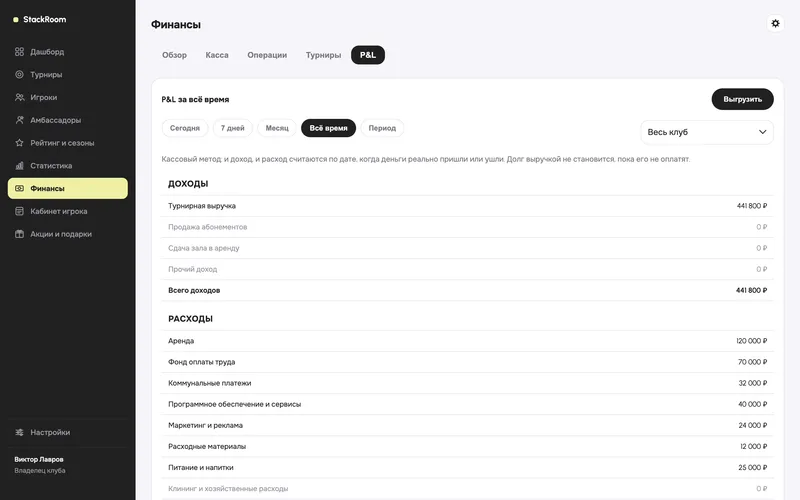Click the 24 000 ₽ marketing amount
Viewport: 800px width, 500px height.
[x=753, y=426]
